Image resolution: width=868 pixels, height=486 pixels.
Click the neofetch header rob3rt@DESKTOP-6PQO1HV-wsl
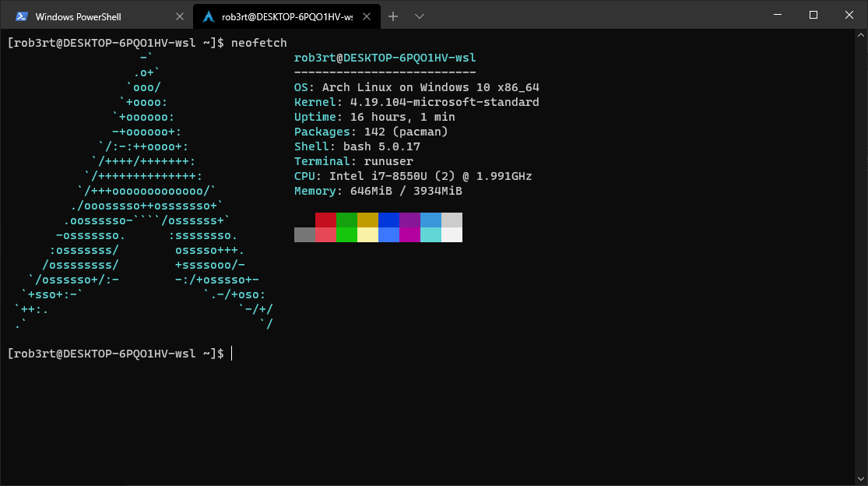click(x=385, y=58)
